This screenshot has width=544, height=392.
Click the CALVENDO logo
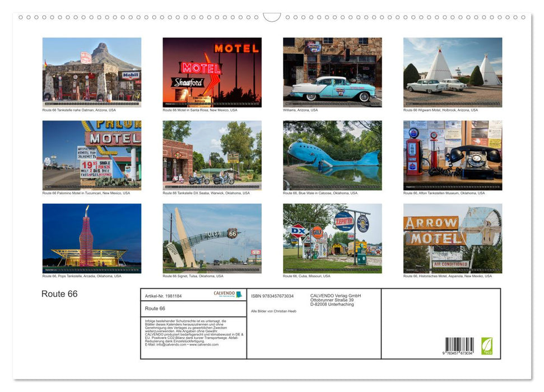point(227,294)
